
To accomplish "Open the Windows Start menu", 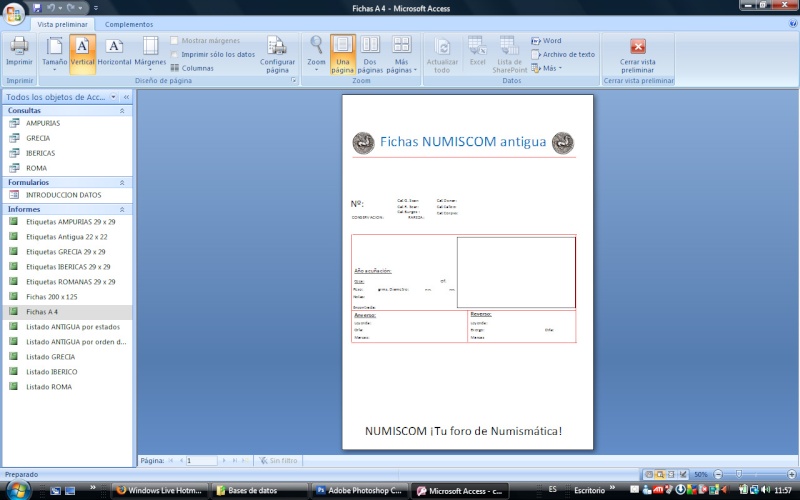I will click(x=17, y=490).
